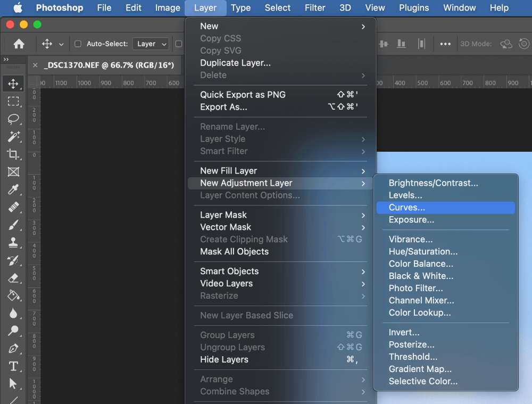Select the Rectangular Marquee tool

[13, 101]
